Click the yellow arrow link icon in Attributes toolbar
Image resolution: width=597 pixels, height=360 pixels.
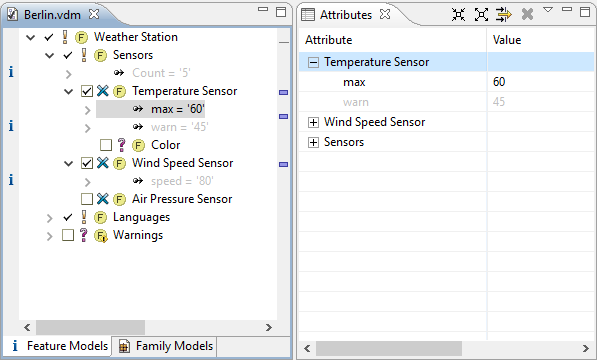point(504,15)
